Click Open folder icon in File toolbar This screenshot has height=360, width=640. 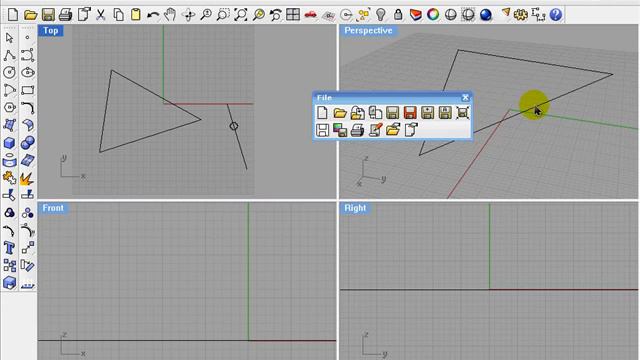[340, 113]
